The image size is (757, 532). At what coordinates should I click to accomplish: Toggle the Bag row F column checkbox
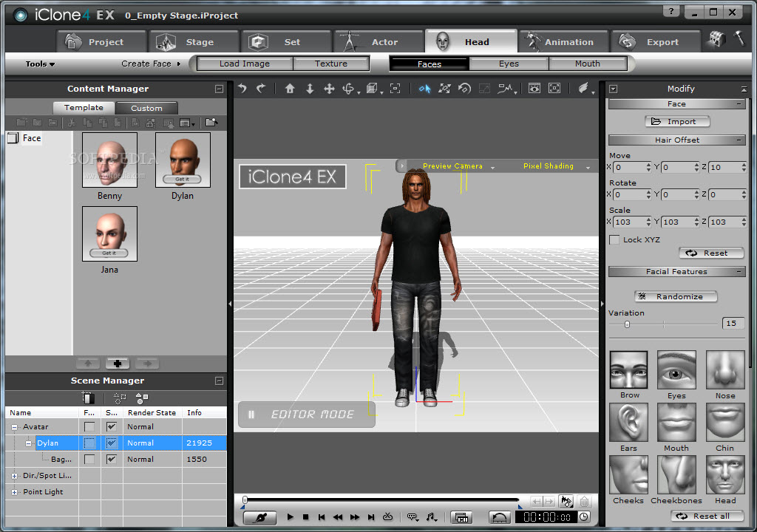tap(89, 459)
